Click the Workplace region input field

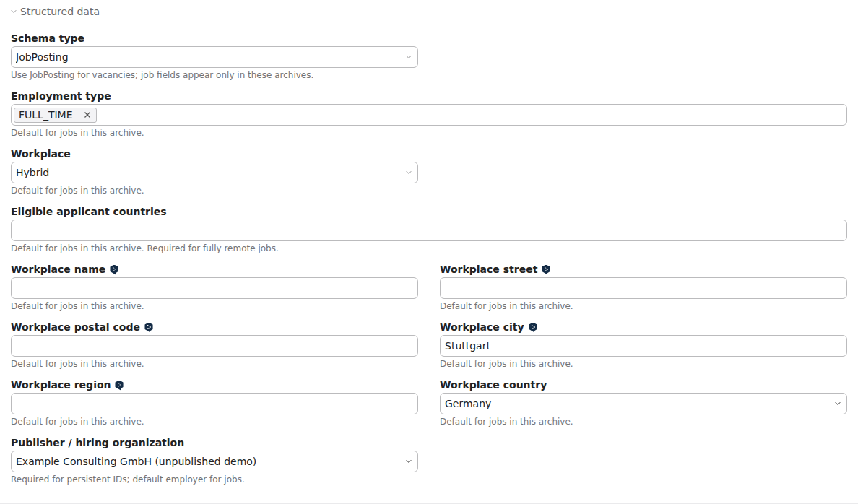click(214, 404)
